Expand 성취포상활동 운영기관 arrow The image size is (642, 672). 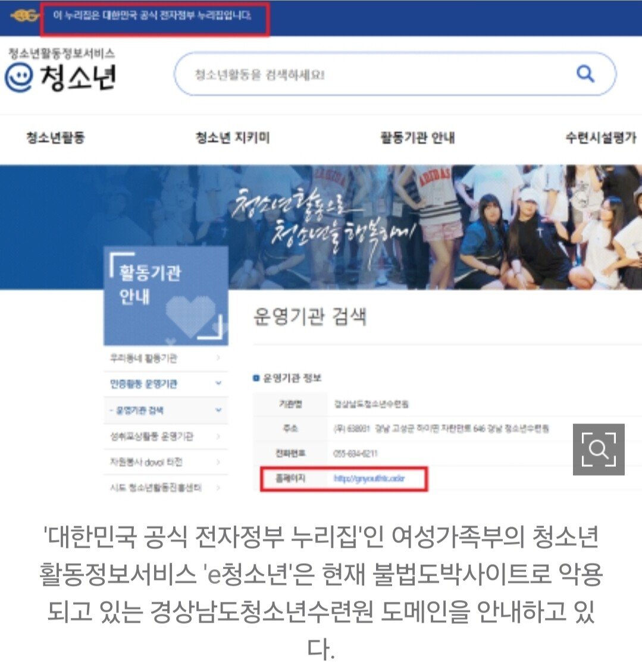[x=218, y=437]
